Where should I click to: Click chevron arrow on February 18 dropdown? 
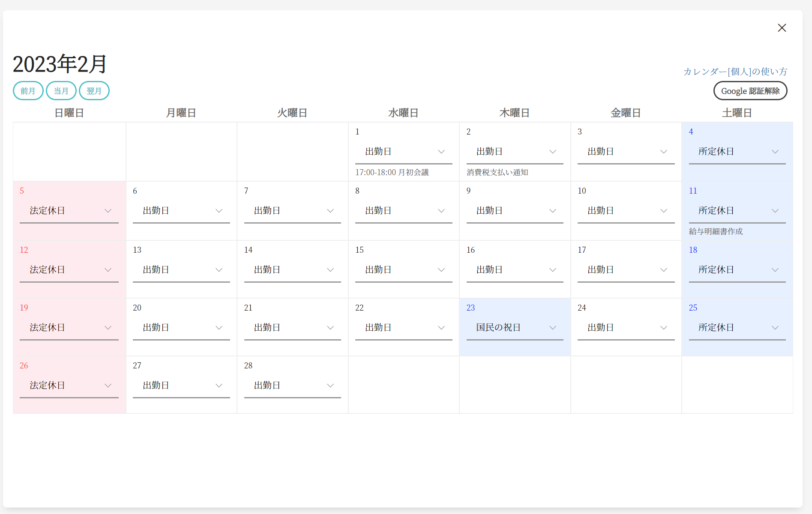coord(775,270)
